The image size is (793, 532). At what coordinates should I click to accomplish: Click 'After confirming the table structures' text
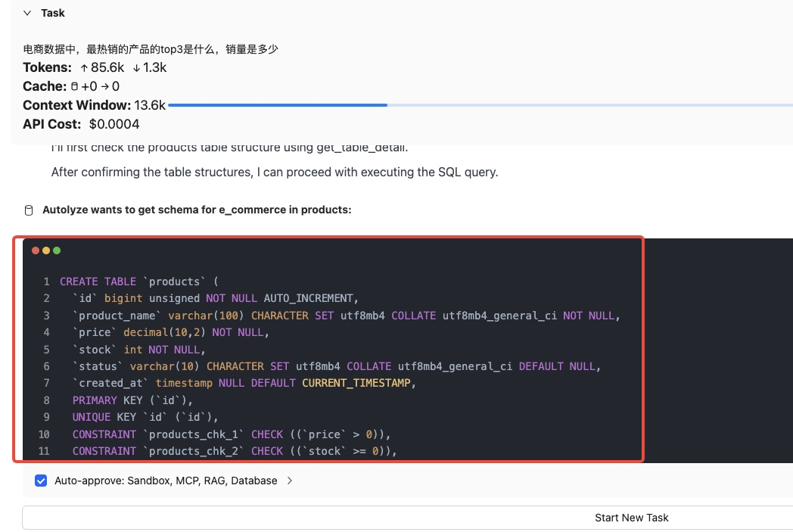coord(275,173)
